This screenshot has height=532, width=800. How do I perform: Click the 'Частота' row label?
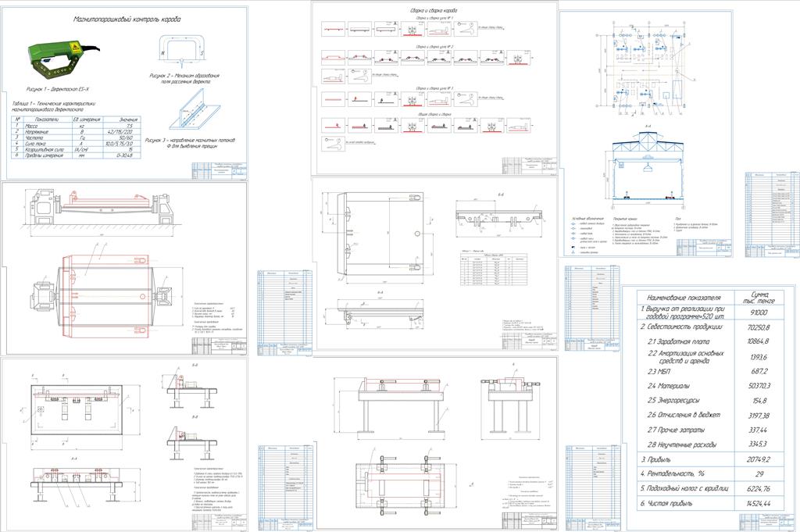point(33,137)
